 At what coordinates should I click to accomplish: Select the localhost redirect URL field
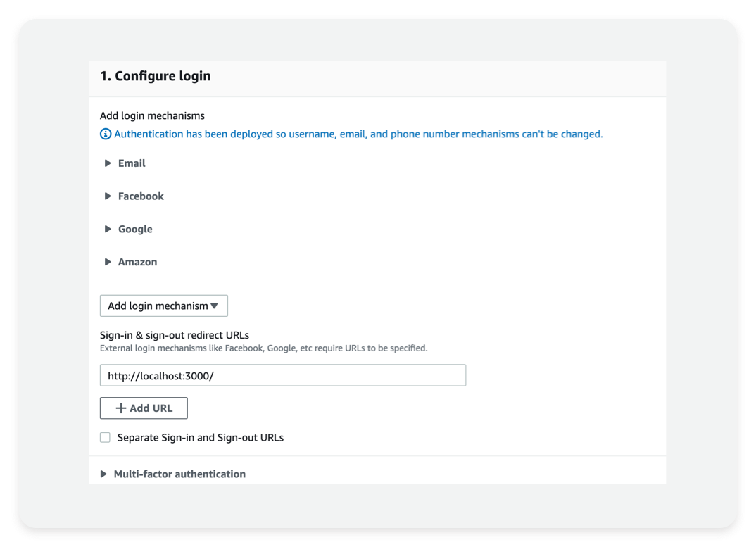282,375
